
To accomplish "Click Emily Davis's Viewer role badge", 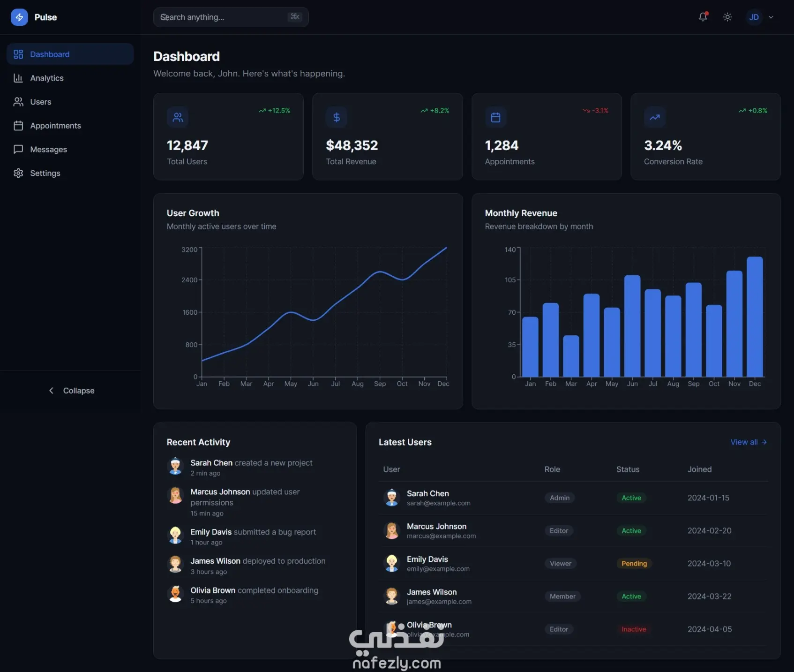I will coord(561,564).
